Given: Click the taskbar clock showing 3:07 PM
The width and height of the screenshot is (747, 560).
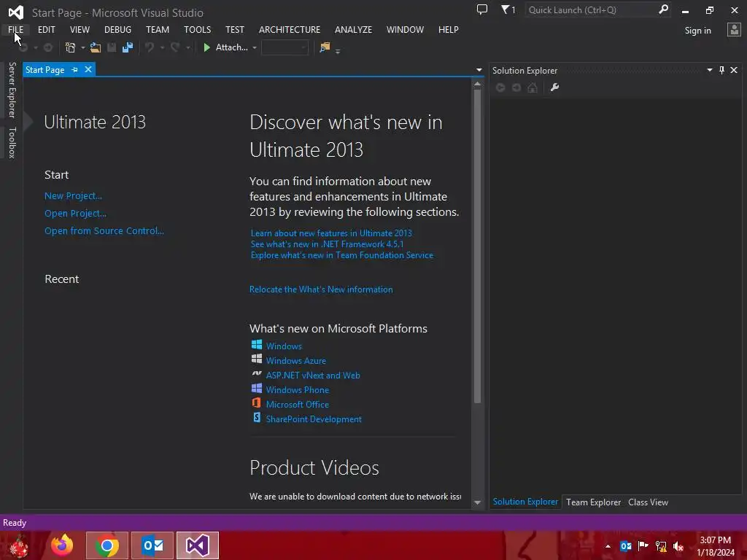Looking at the screenshot, I should click(x=716, y=545).
